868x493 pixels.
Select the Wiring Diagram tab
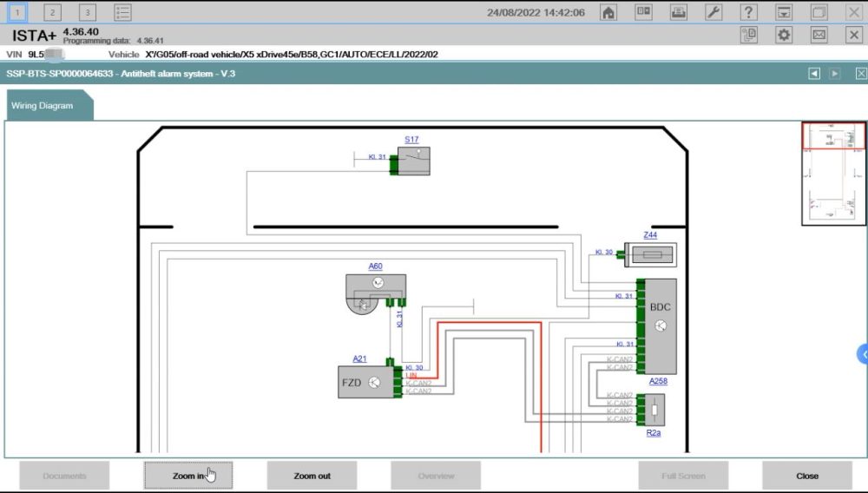(x=49, y=105)
